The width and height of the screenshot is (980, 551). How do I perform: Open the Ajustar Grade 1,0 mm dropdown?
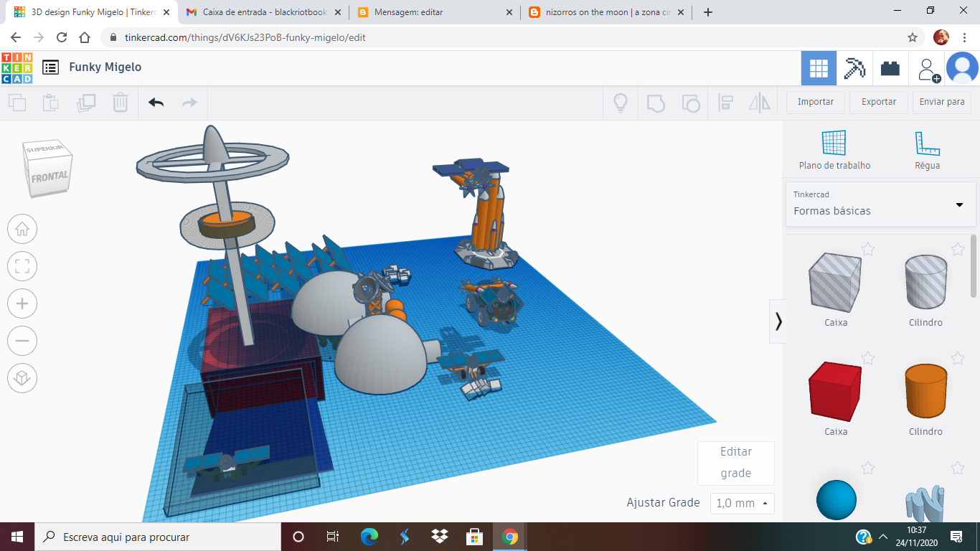743,503
